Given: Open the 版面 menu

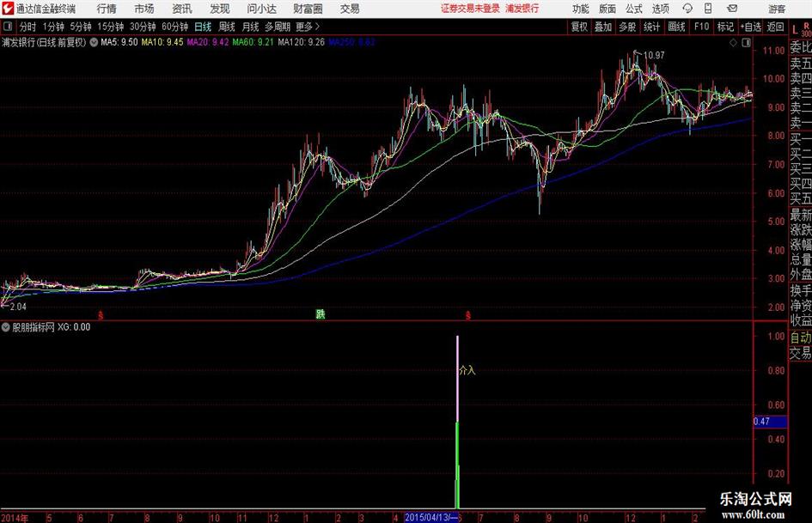Looking at the screenshot, I should [x=607, y=9].
